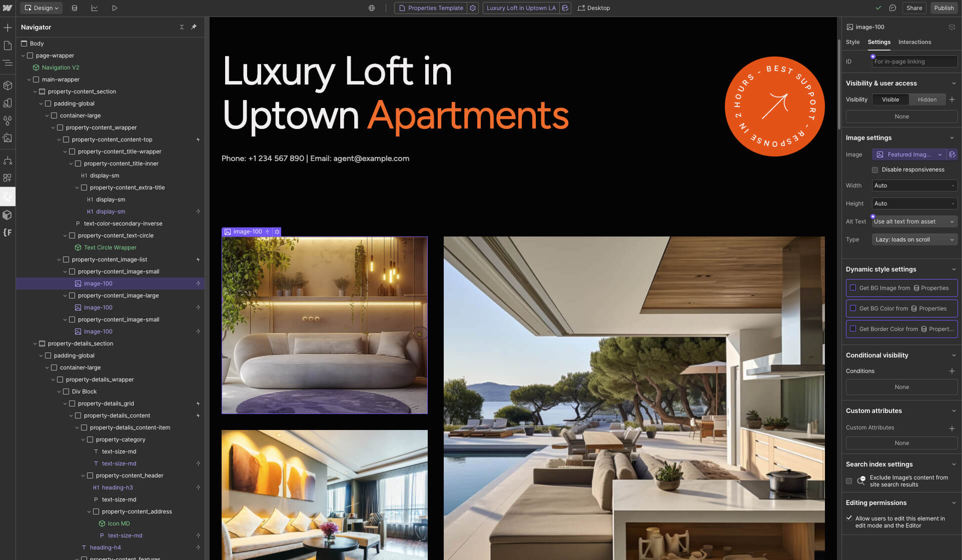This screenshot has width=962, height=560.
Task: Switch to the Style tab
Action: tap(852, 42)
